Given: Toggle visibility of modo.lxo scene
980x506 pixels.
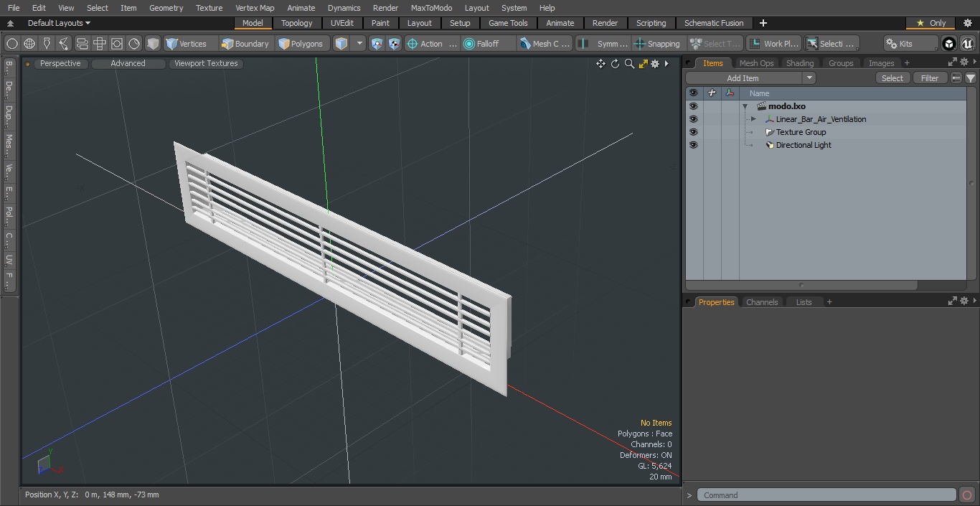Looking at the screenshot, I should [693, 106].
